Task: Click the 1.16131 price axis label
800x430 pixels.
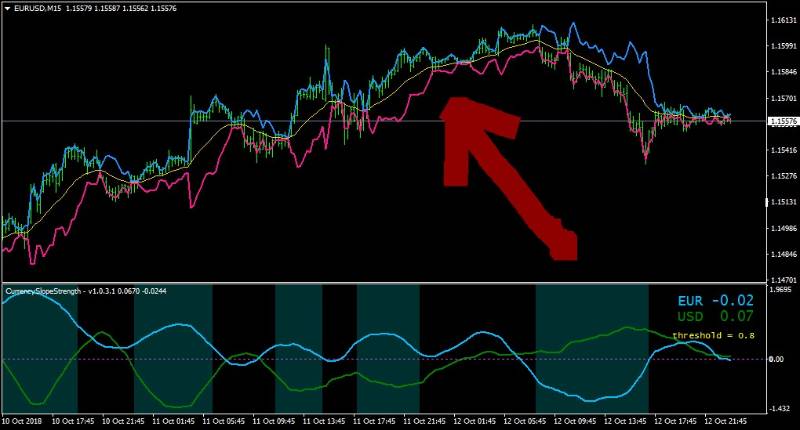Action: pyautogui.click(x=783, y=20)
